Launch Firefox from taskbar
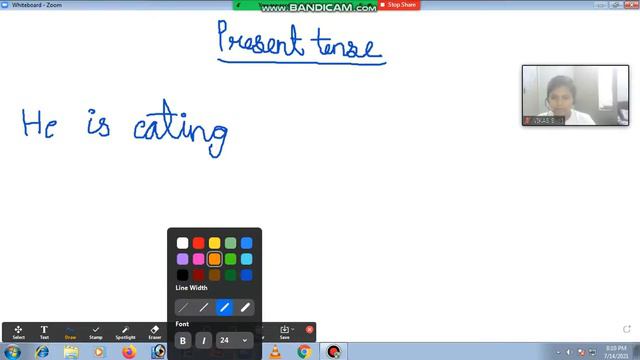Screen dimensions: 640x360 (129, 352)
